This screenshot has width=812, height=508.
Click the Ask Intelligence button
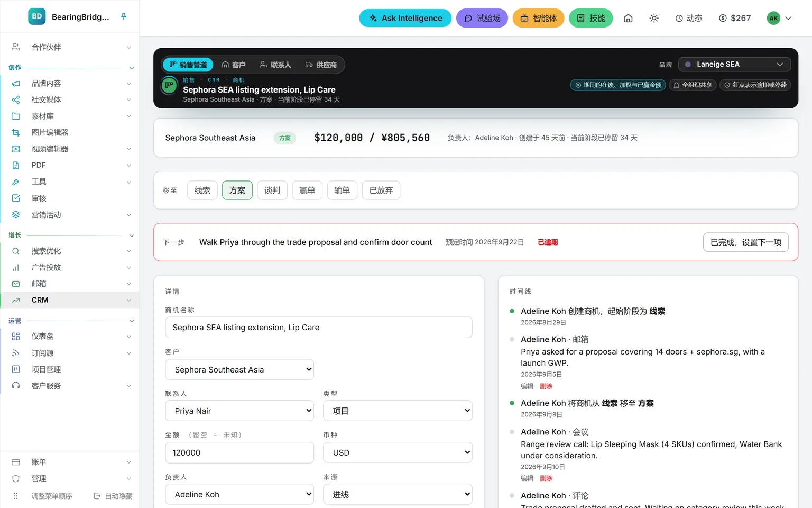pyautogui.click(x=405, y=18)
